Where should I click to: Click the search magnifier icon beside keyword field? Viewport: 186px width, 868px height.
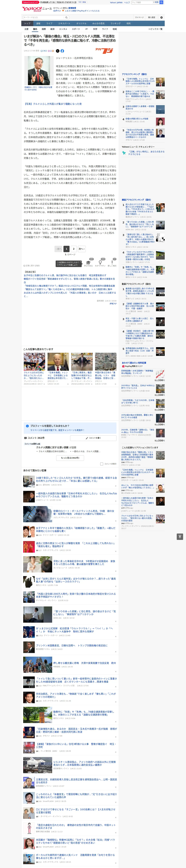tap(66, 18)
